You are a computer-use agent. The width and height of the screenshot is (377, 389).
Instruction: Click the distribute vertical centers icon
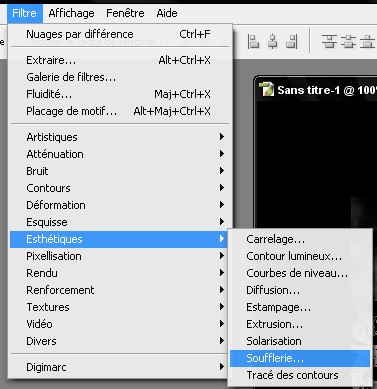(349, 42)
